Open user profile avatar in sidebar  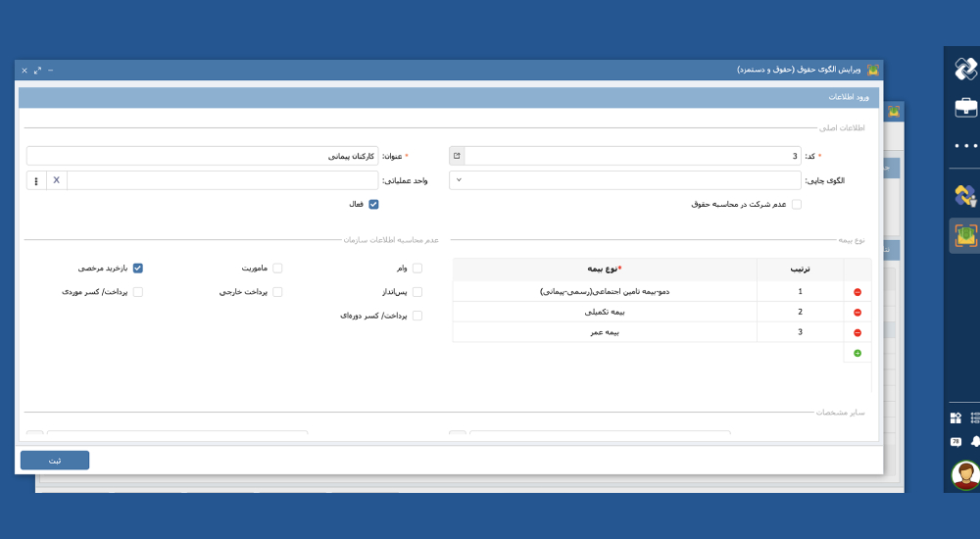(965, 475)
